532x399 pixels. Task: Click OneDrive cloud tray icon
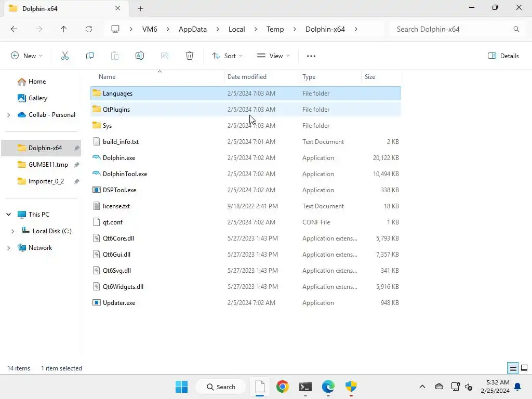[438, 387]
